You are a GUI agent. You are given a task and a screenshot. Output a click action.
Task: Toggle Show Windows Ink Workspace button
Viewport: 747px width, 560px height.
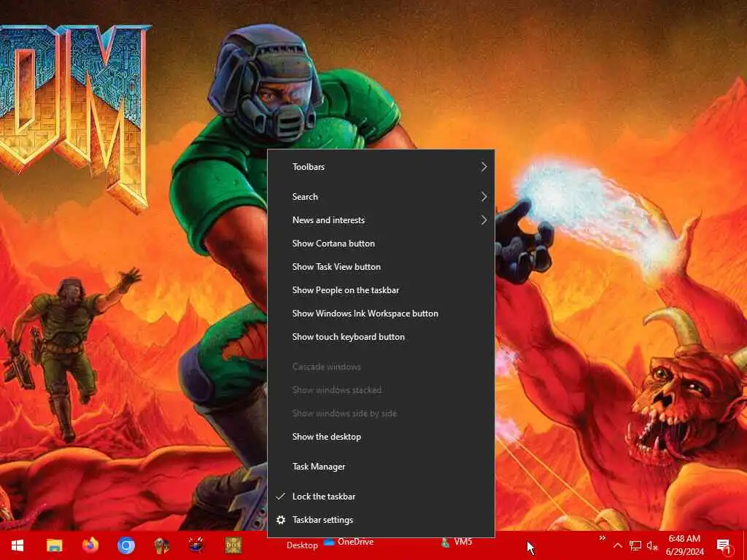coord(381,314)
